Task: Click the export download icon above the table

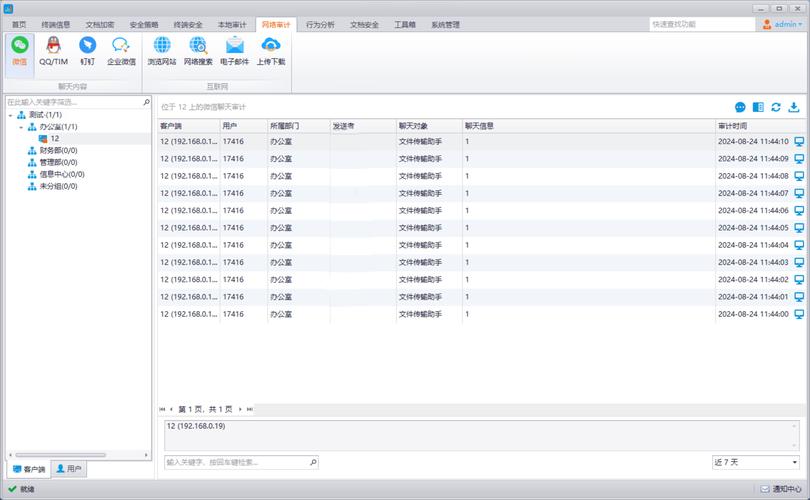Action: point(793,107)
